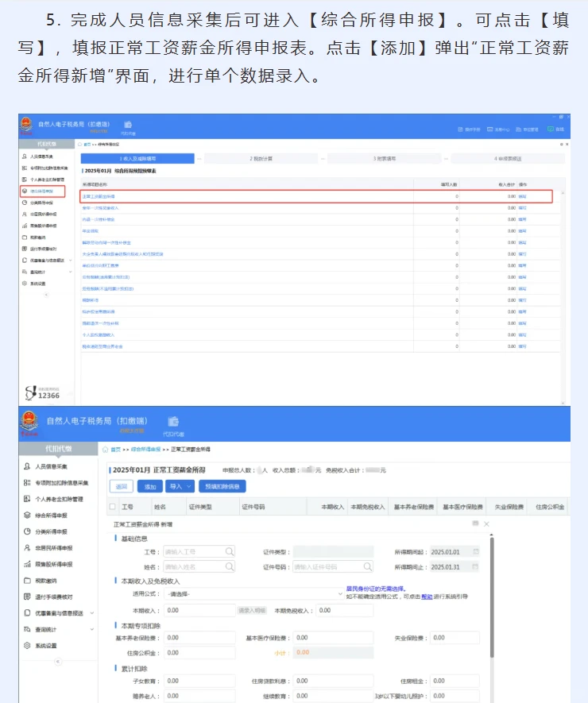Click 代扣代缴 wallet icon in 正常工资薪金所得 page header
The width and height of the screenshot is (588, 703).
pyautogui.click(x=173, y=422)
